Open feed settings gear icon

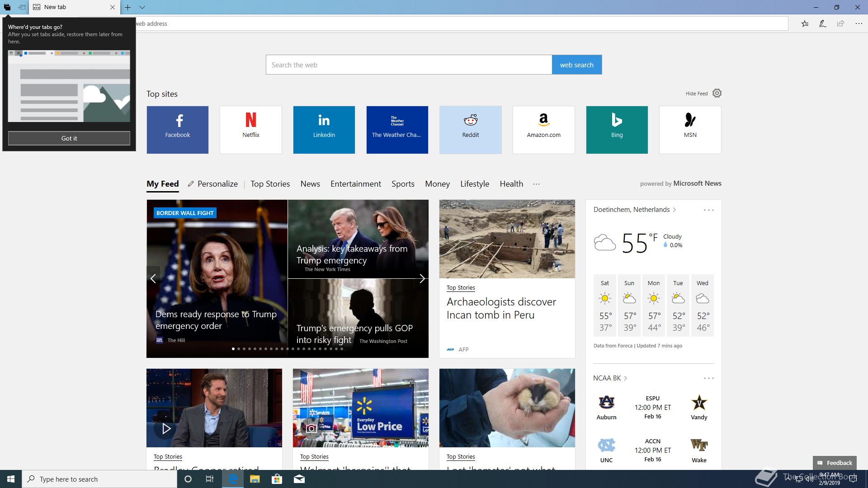[717, 93]
